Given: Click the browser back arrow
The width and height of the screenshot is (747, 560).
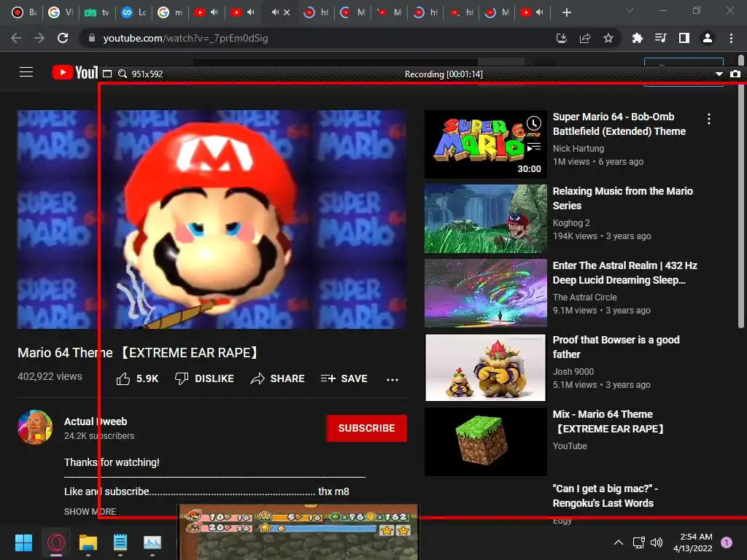Looking at the screenshot, I should point(16,38).
